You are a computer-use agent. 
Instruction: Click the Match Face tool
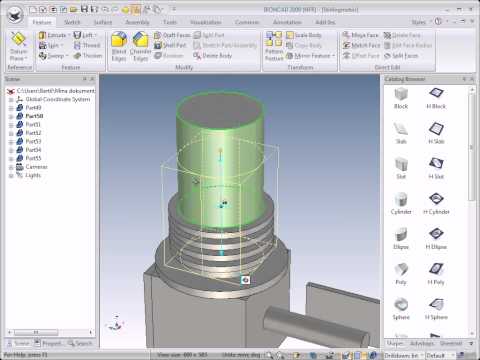361,45
